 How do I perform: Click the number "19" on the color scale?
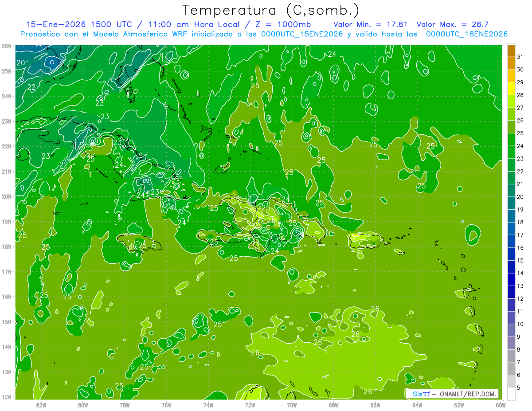(520, 209)
